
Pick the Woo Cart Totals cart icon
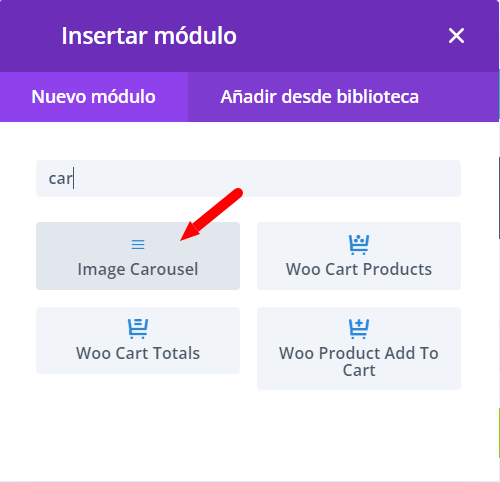click(x=138, y=329)
